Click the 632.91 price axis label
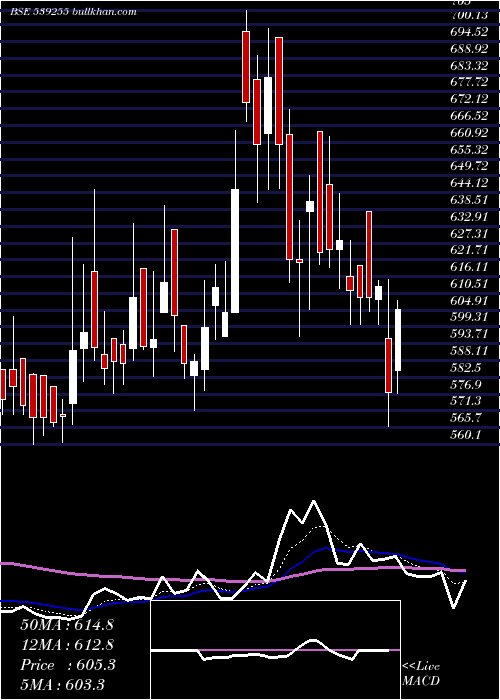500x700 pixels. (x=470, y=217)
